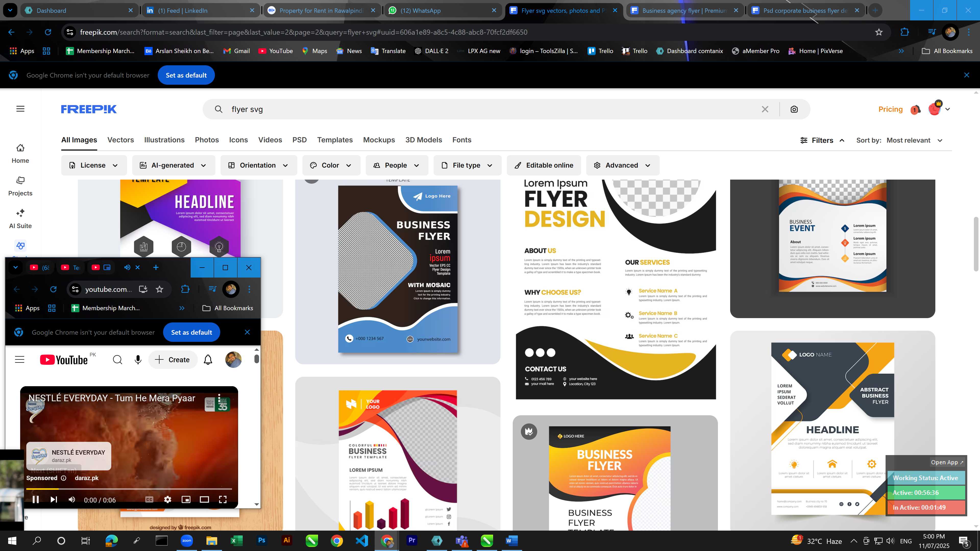980x551 pixels.
Task: Click the daraz.pk sponsored link
Action: coord(86,478)
